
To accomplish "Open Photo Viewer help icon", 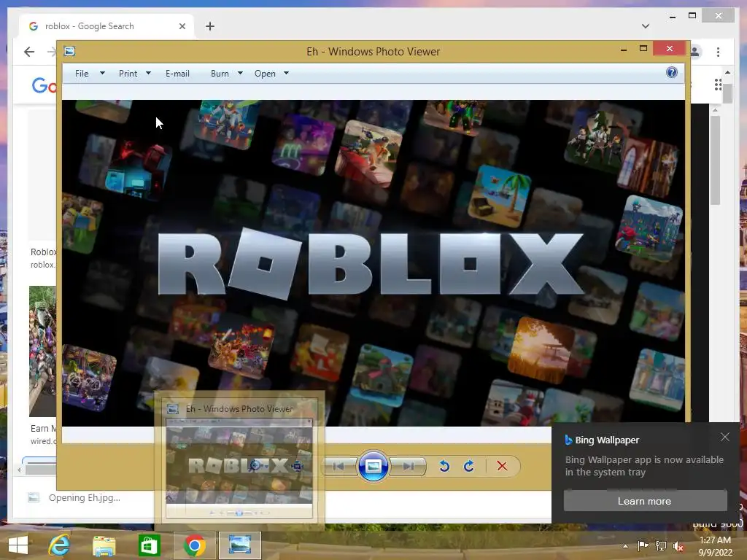I will pos(672,72).
